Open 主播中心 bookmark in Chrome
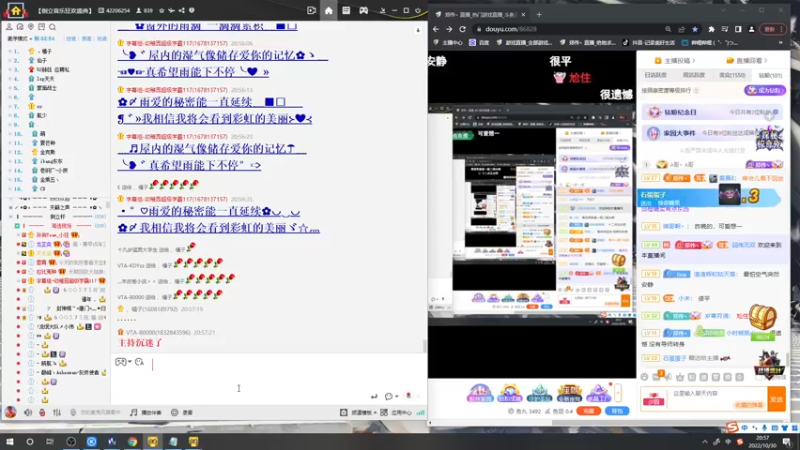The width and height of the screenshot is (800, 450). 448,43
